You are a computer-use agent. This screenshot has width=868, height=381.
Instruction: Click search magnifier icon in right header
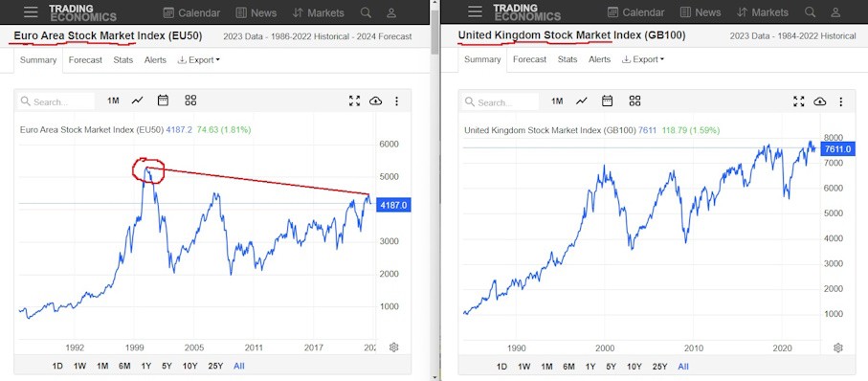[810, 12]
